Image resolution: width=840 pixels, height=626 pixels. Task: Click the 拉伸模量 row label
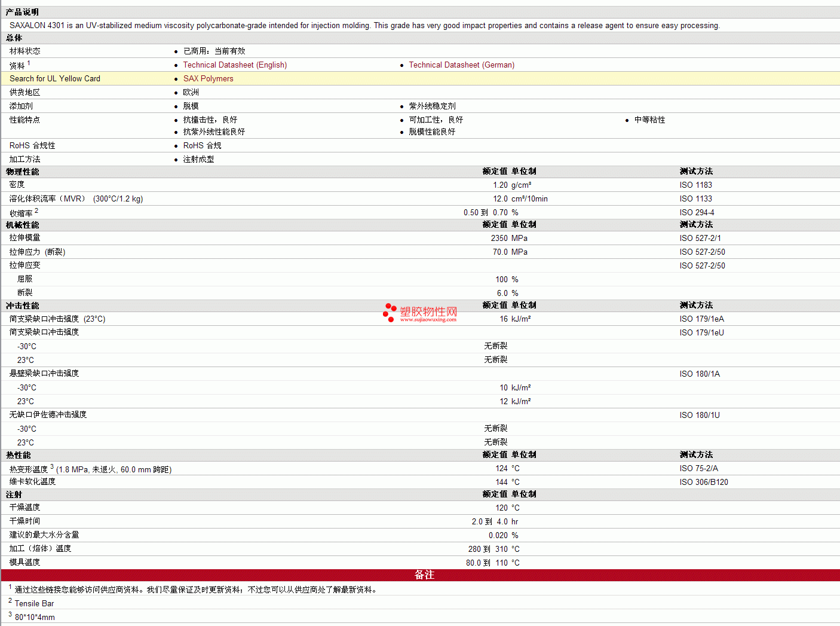(x=24, y=238)
